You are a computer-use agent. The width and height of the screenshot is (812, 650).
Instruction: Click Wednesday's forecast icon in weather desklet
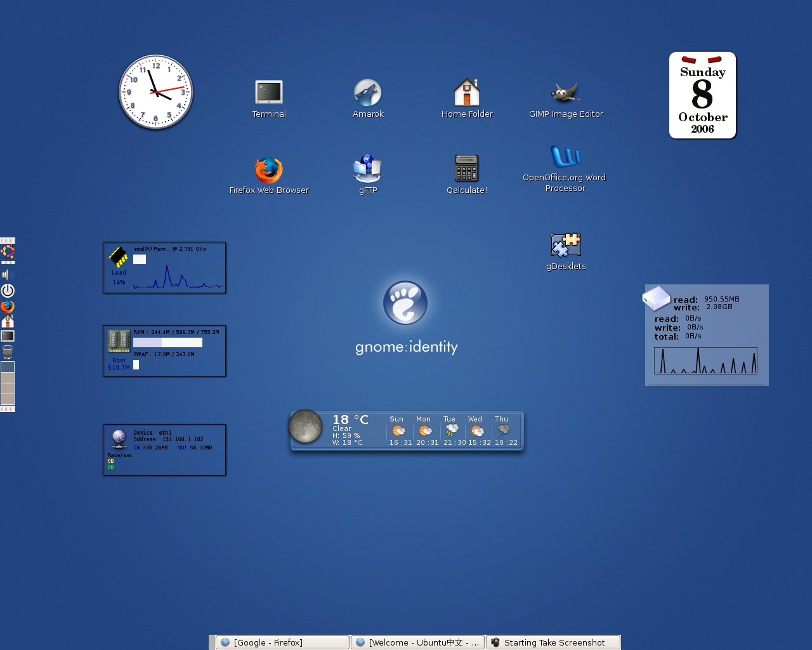pos(477,431)
